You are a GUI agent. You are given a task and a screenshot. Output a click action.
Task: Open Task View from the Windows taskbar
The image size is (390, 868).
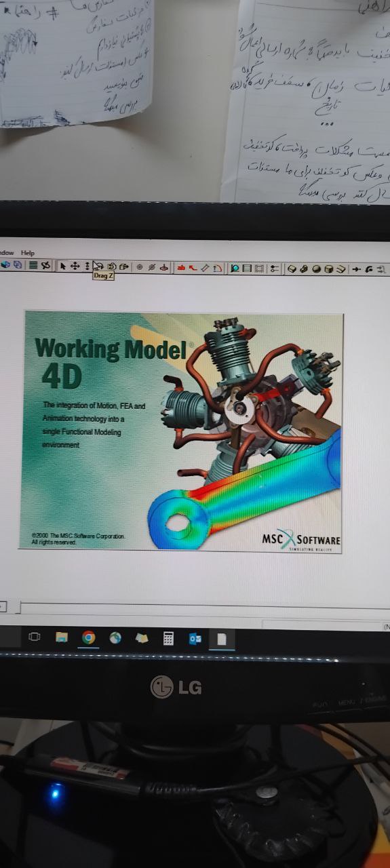[x=35, y=637]
